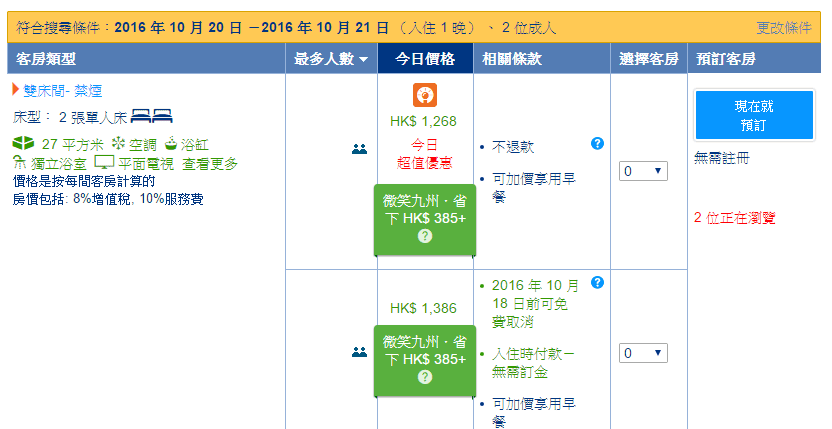
Task: Click the question mark in the first 微笑九州 badge
Action: tap(425, 236)
